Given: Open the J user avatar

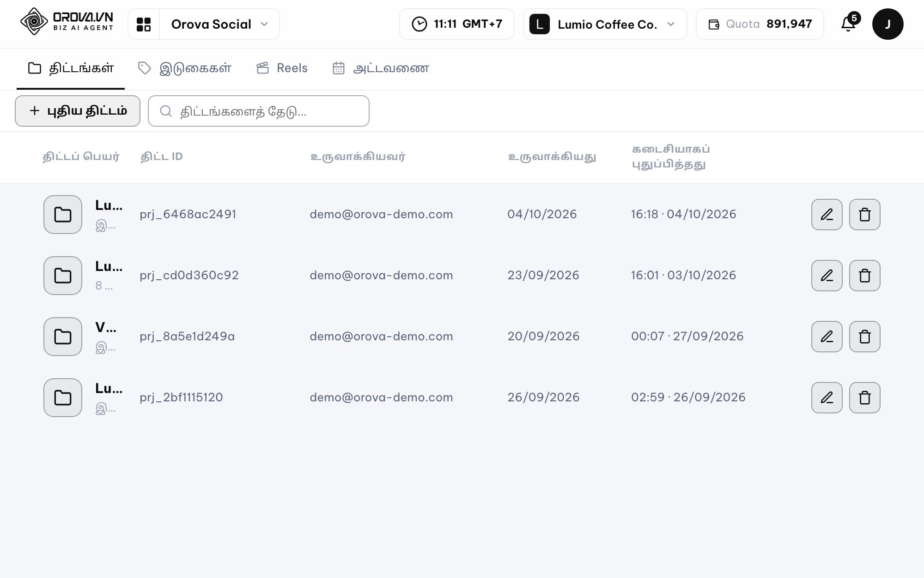Looking at the screenshot, I should (x=888, y=24).
